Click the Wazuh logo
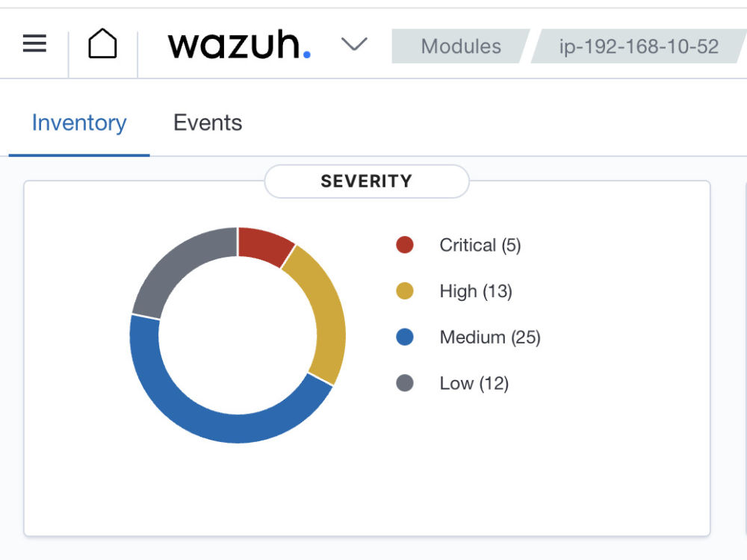 pyautogui.click(x=239, y=45)
